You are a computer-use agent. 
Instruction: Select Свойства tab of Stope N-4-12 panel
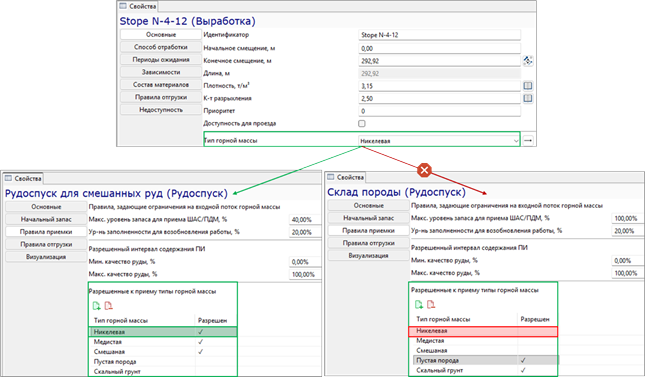[138, 6]
